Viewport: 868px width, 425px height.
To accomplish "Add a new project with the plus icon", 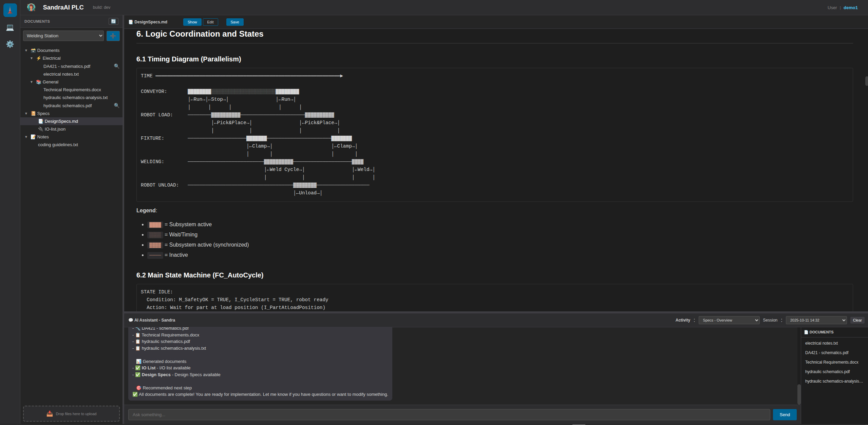I will click(x=113, y=36).
